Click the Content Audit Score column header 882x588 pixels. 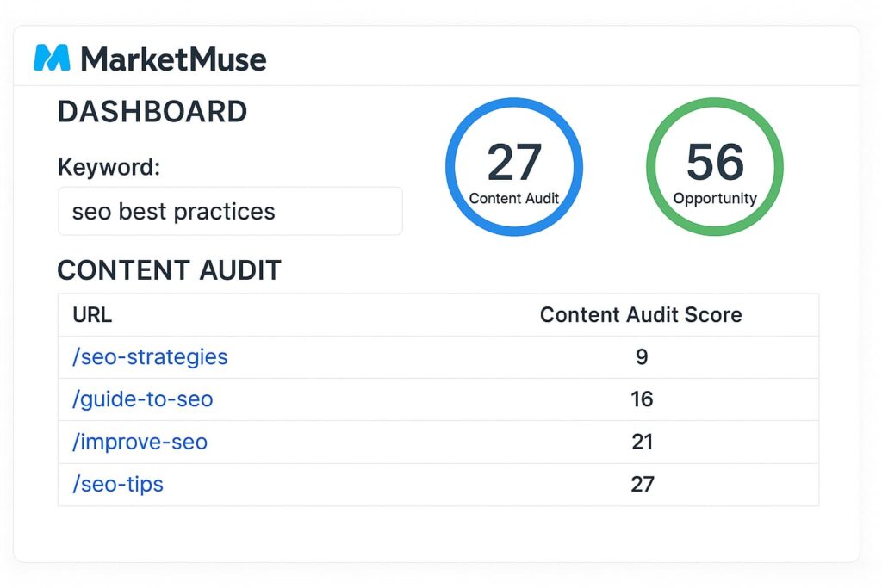point(641,315)
